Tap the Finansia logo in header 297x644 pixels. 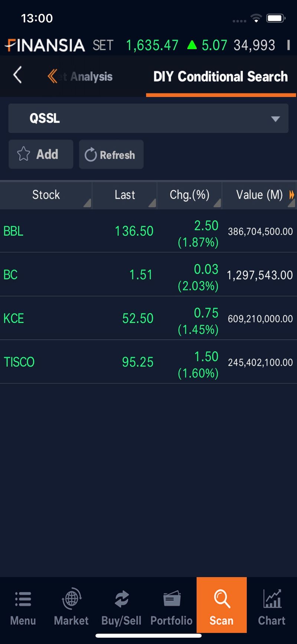45,45
